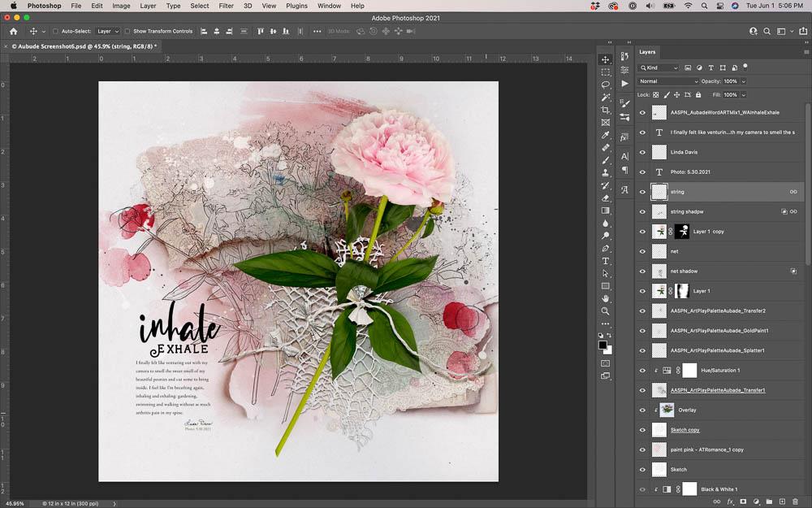Open the Auto-Select Layer dropdown
Screen dimensions: 812x508
[108, 31]
